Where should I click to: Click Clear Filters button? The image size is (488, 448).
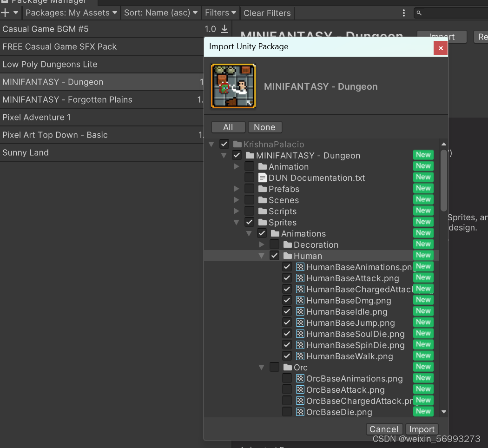267,13
